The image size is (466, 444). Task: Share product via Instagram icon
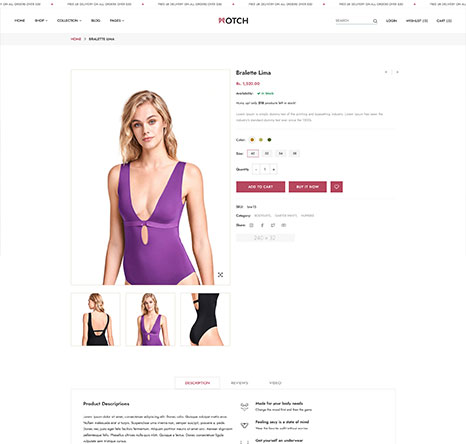(x=251, y=225)
